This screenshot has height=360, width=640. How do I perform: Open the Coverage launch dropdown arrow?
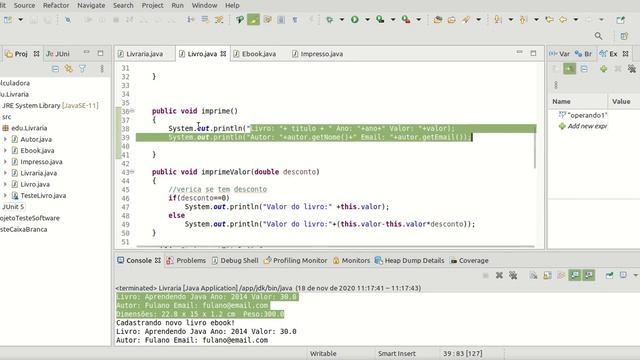click(x=393, y=19)
